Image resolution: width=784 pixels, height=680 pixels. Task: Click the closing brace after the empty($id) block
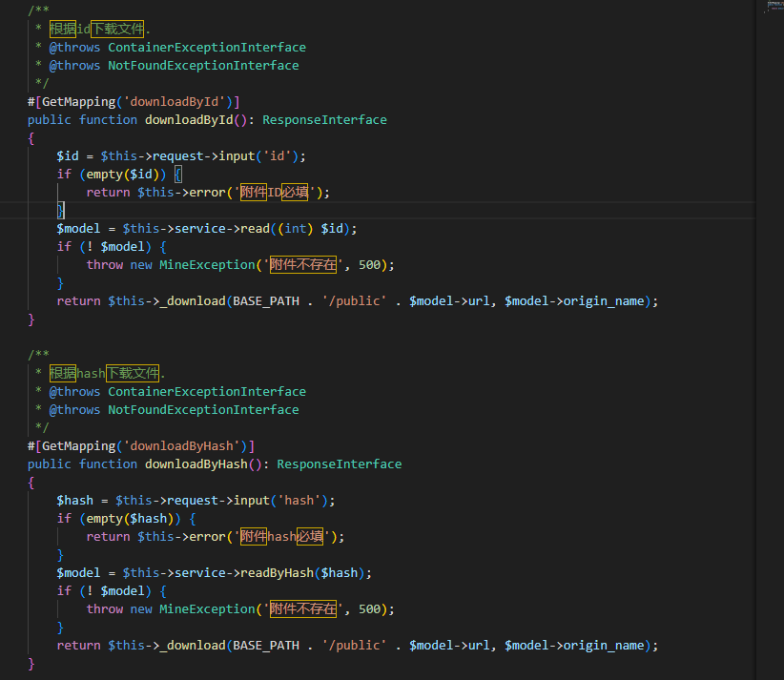pyautogui.click(x=60, y=211)
